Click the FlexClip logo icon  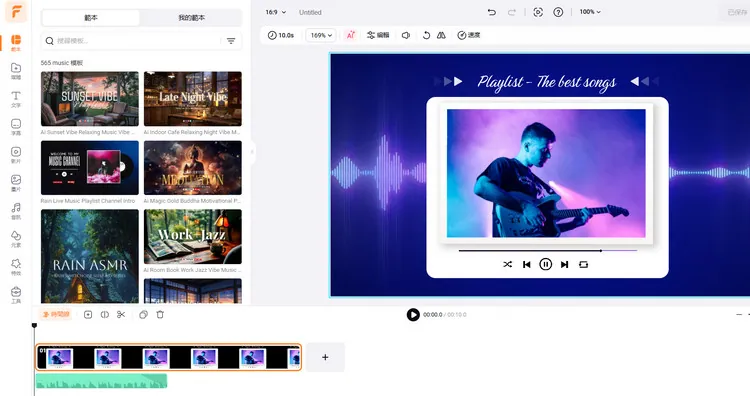pyautogui.click(x=16, y=11)
